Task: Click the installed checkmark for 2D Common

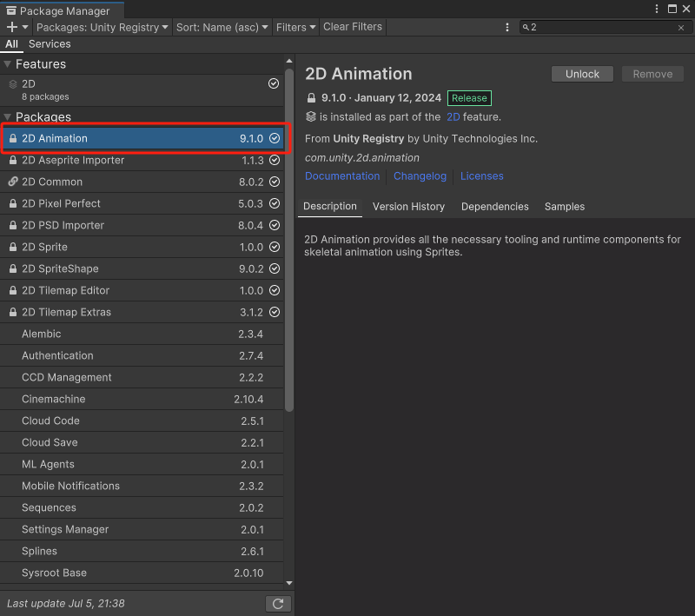Action: [x=275, y=182]
